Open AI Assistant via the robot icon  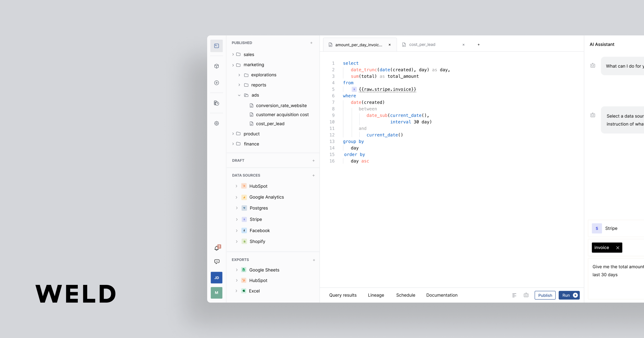pos(526,295)
